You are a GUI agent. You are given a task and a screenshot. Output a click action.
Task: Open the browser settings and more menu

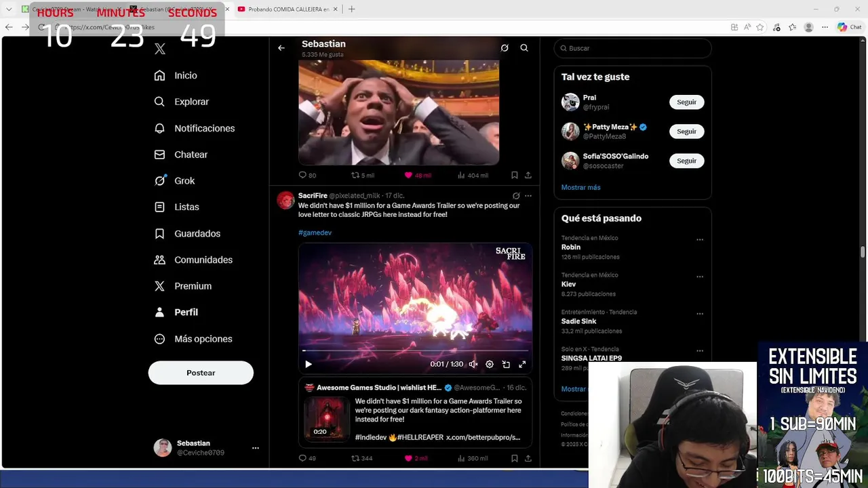[x=825, y=27]
